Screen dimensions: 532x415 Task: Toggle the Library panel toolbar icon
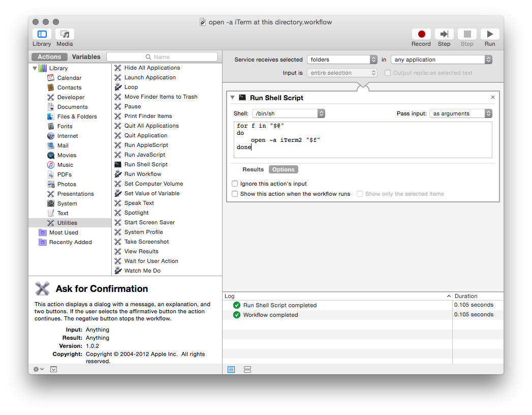42,34
